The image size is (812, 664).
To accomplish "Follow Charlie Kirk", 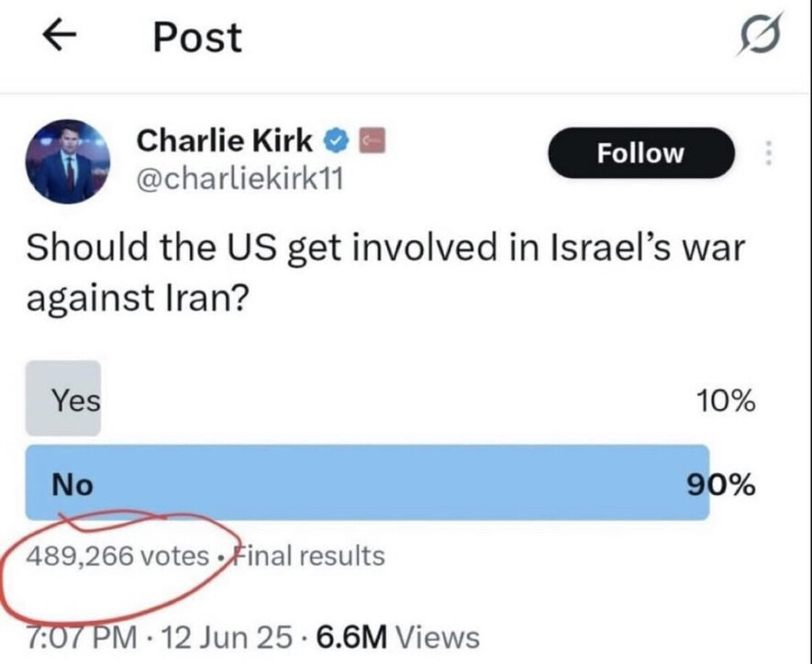I will point(640,153).
